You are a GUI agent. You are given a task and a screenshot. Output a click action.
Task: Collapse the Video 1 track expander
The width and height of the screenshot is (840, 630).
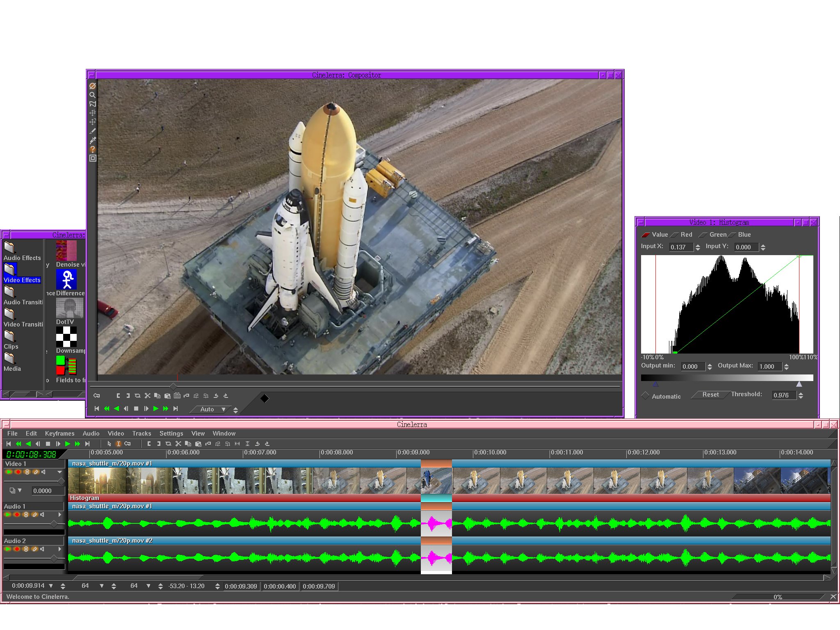tap(60, 472)
